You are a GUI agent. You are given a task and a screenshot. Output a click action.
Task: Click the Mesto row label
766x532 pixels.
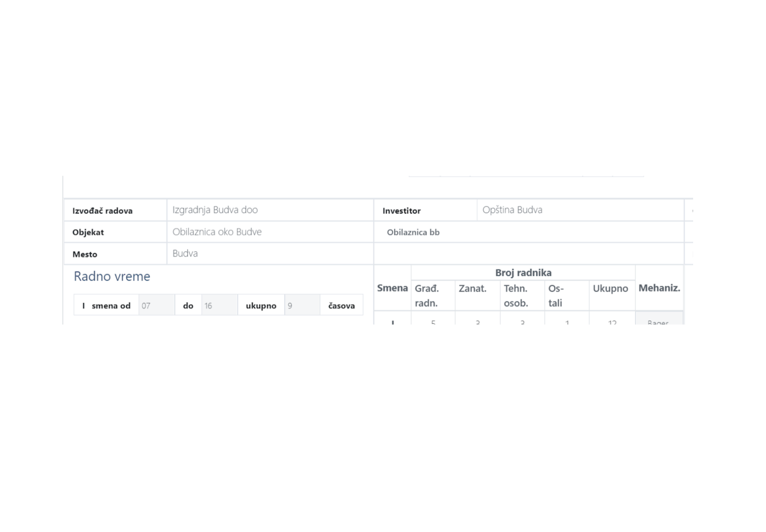pos(85,254)
